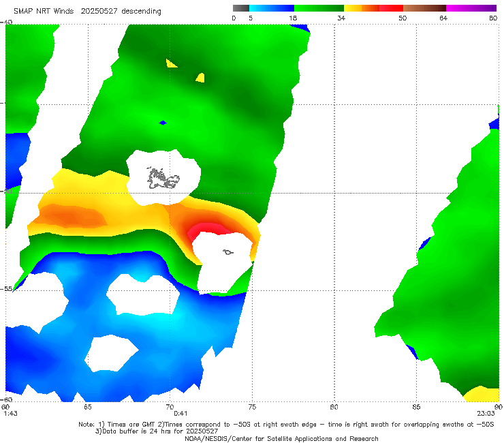Click the latitude label '-40' at the top left
504x443 pixels.
coord(6,22)
